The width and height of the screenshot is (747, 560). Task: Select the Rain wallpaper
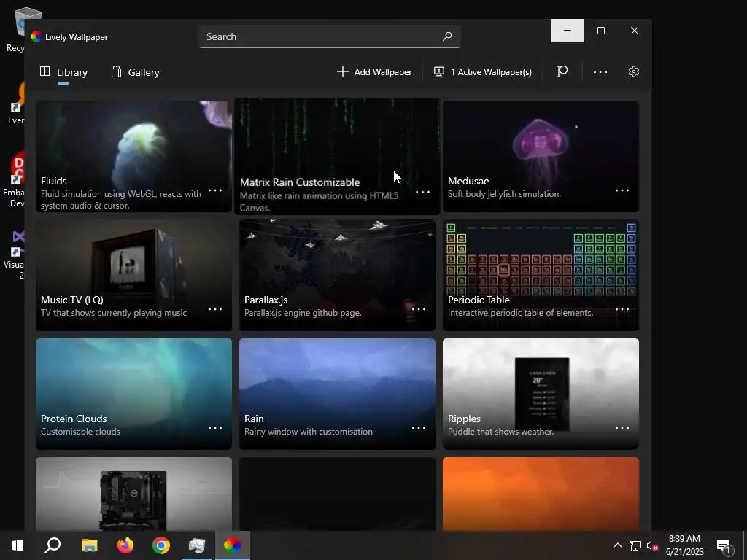click(337, 394)
